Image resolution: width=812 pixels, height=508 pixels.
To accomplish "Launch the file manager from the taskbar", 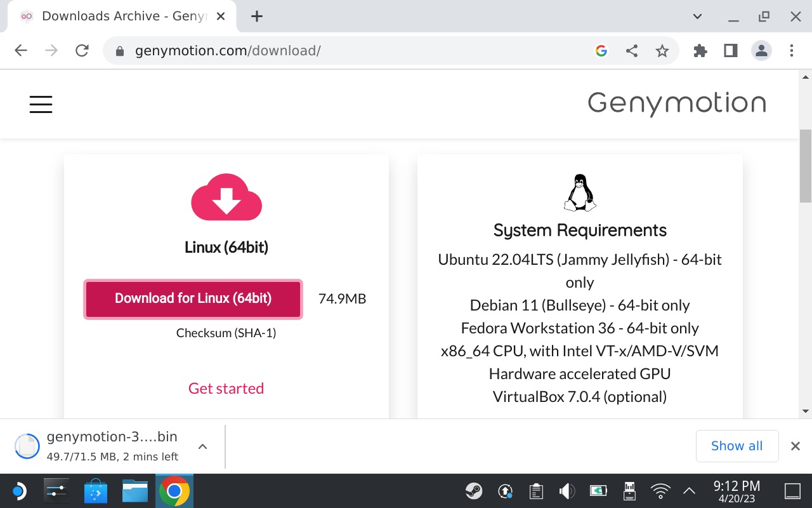I will [135, 491].
